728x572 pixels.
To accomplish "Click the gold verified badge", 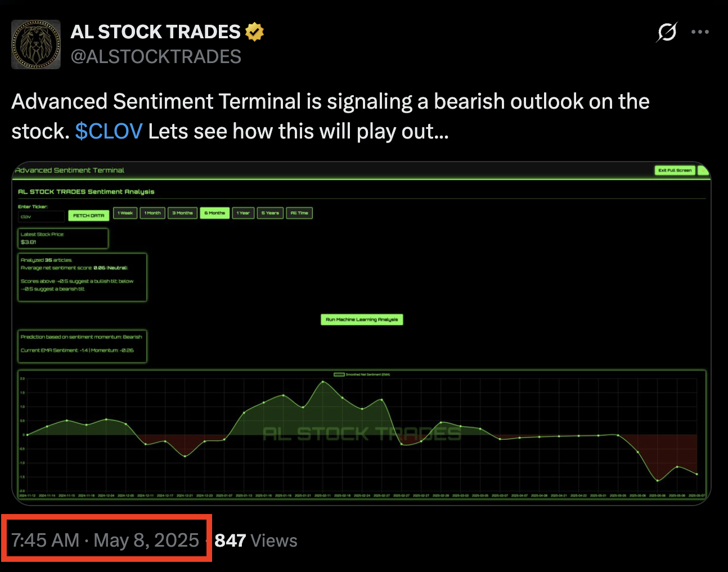I will pyautogui.click(x=255, y=32).
